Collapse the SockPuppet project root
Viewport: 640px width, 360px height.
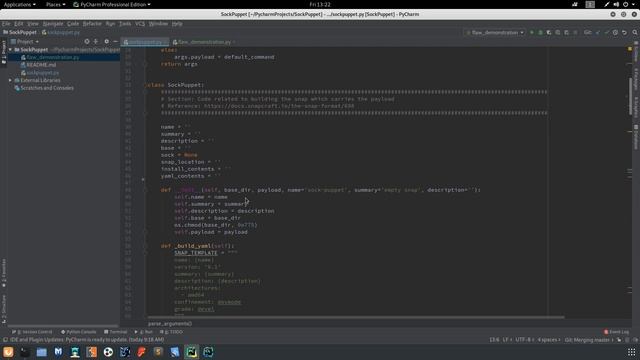10,49
